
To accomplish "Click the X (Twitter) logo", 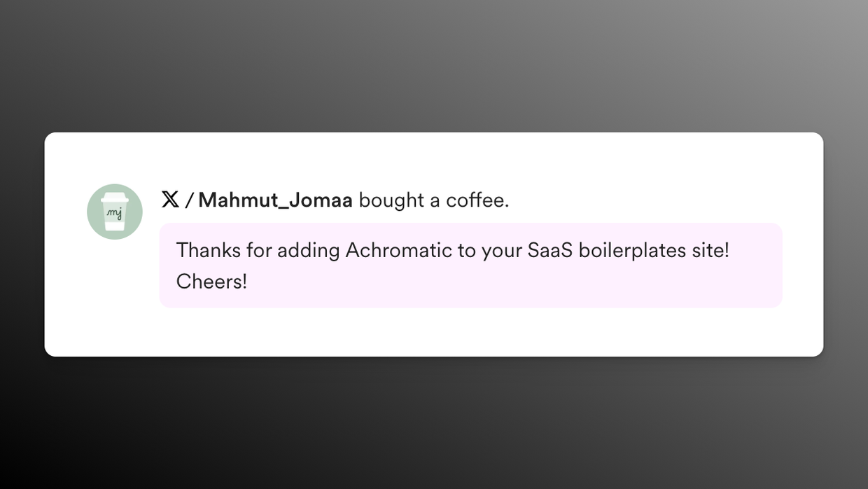I will click(x=170, y=200).
